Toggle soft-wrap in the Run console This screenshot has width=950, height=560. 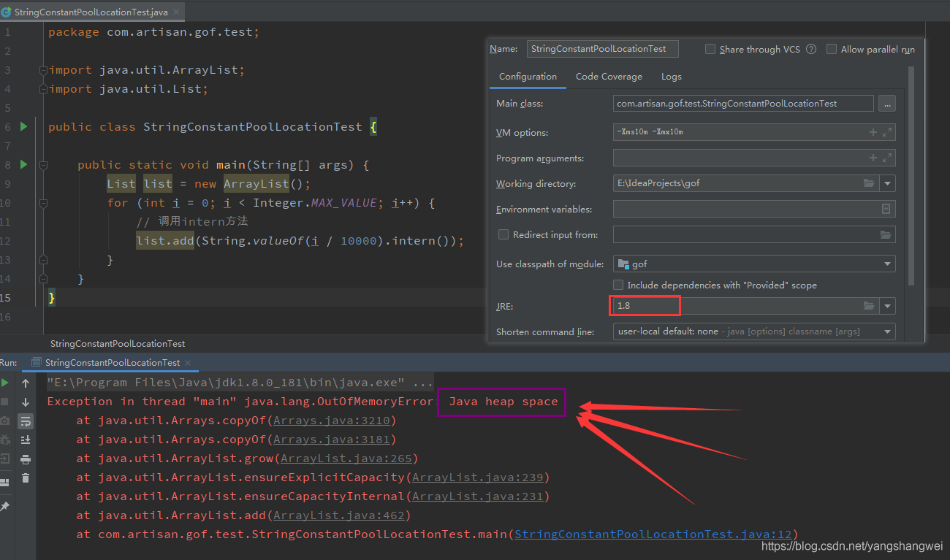[x=26, y=421]
